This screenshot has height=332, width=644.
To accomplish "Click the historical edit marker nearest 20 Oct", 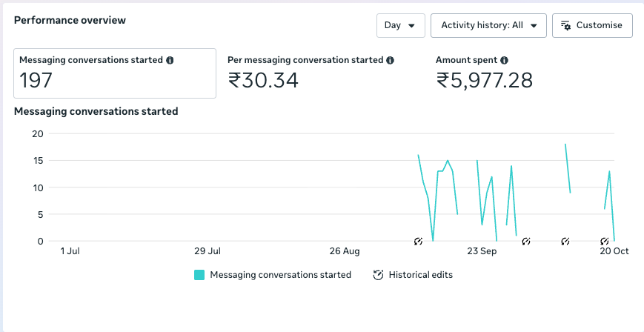I will click(x=604, y=241).
